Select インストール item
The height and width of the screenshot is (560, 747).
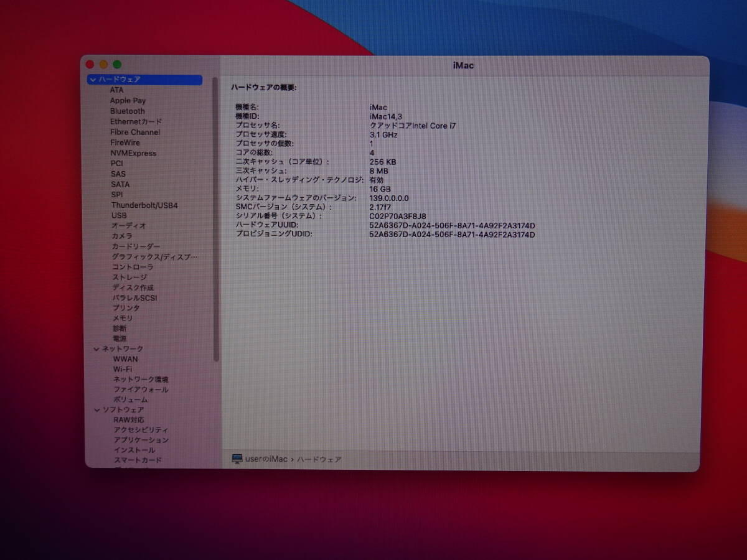coord(134,450)
